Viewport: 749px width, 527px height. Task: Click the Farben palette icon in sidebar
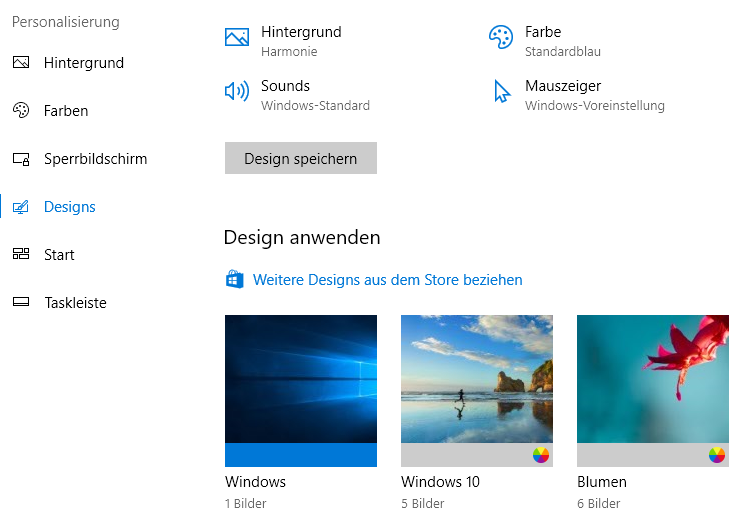point(21,111)
